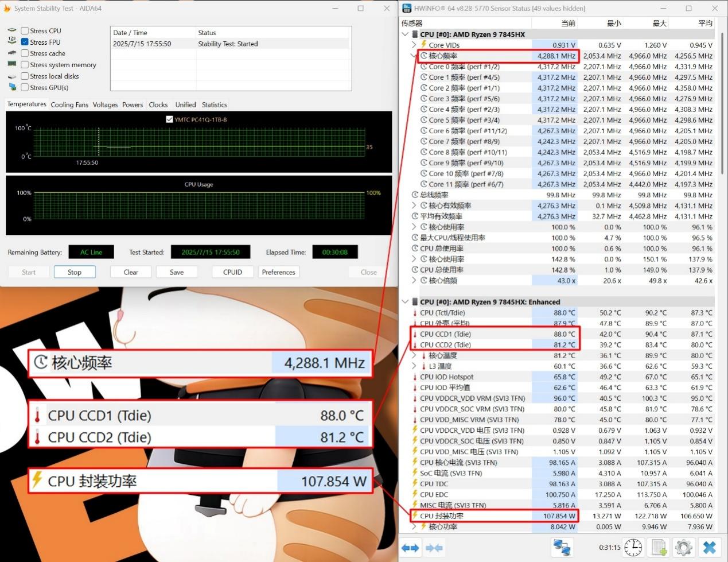Open AIDA64 Preferences
The height and width of the screenshot is (562, 728).
coord(279,272)
